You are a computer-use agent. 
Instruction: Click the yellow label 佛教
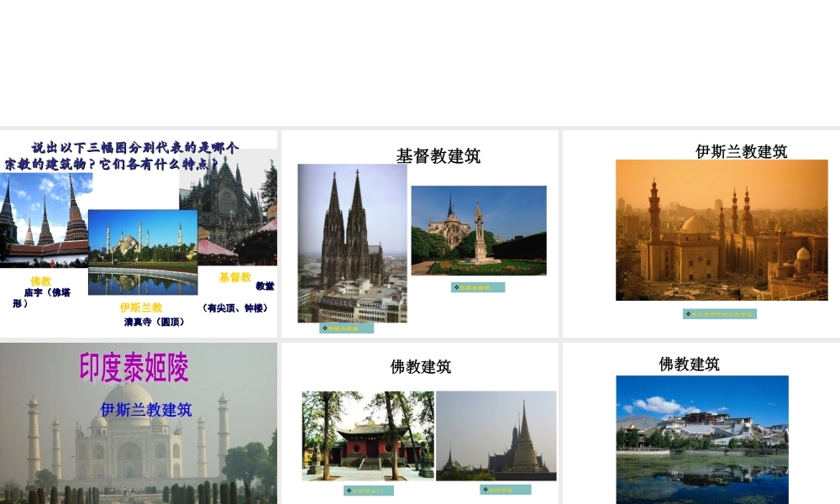pyautogui.click(x=40, y=281)
